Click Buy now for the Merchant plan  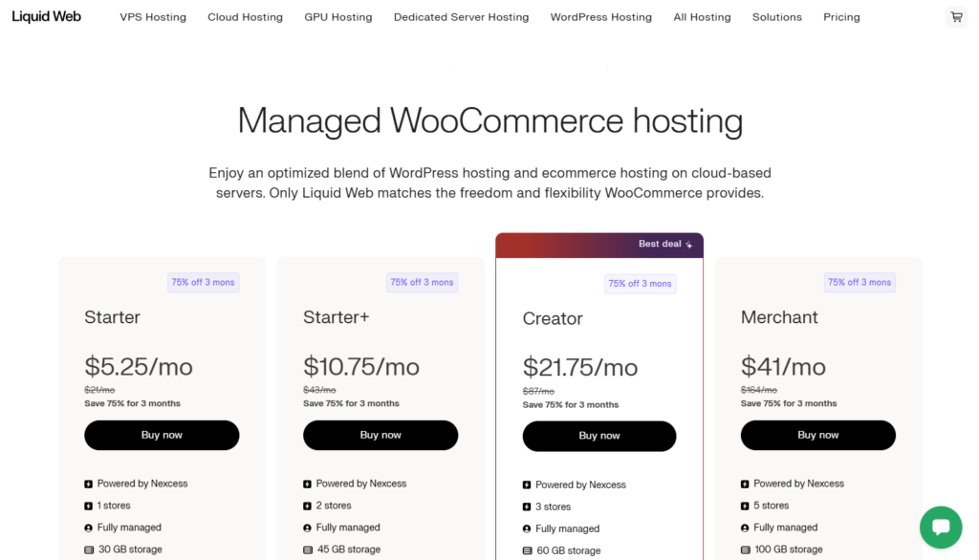pos(817,435)
